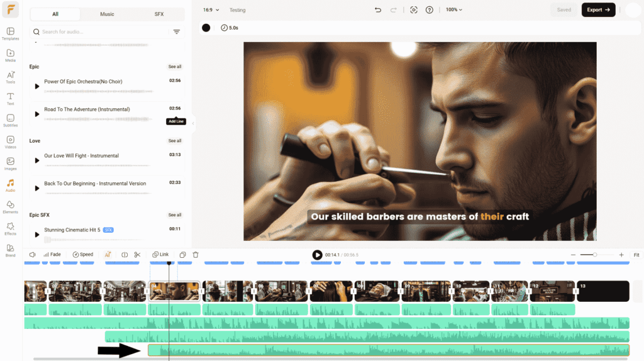Select the highlighted bottom audio track
644x361 pixels.
[x=389, y=350]
